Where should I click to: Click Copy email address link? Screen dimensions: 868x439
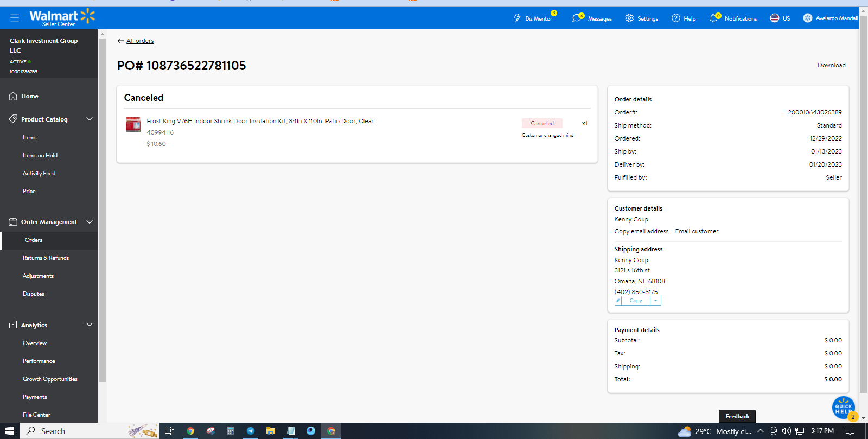click(641, 231)
